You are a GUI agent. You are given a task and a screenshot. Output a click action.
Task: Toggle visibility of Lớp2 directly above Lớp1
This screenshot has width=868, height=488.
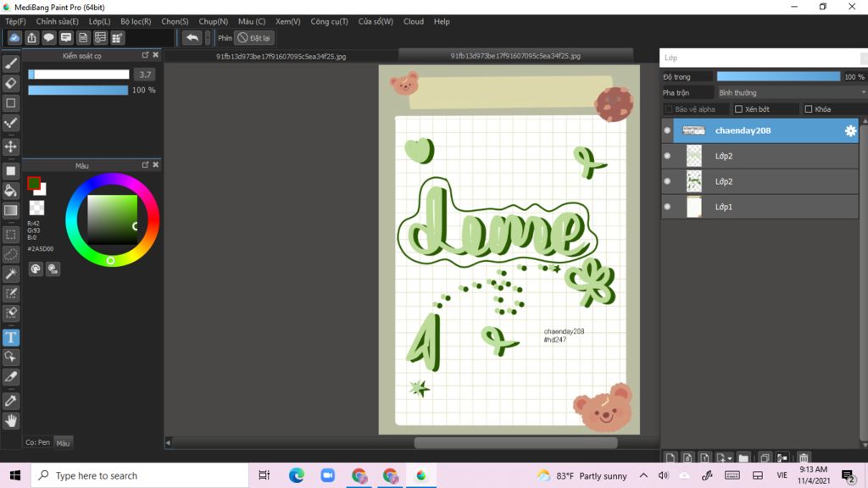(667, 181)
